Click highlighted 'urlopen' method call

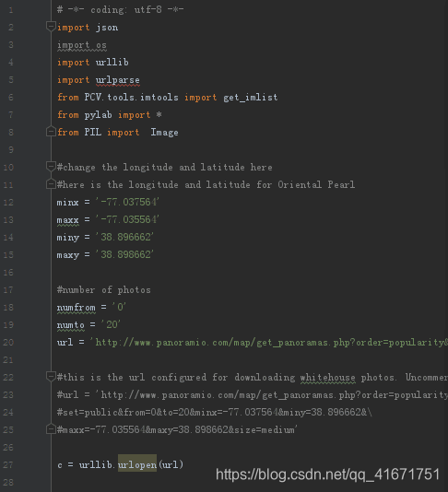[x=137, y=463]
